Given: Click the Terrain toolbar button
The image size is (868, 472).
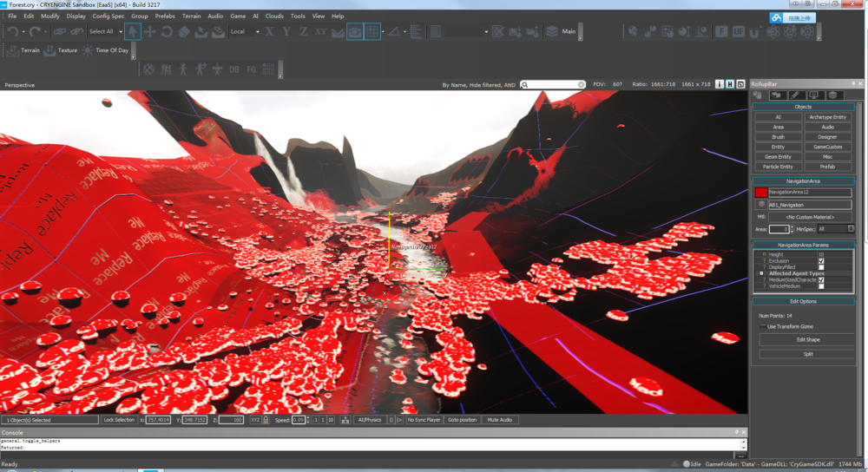Looking at the screenshot, I should 23,50.
